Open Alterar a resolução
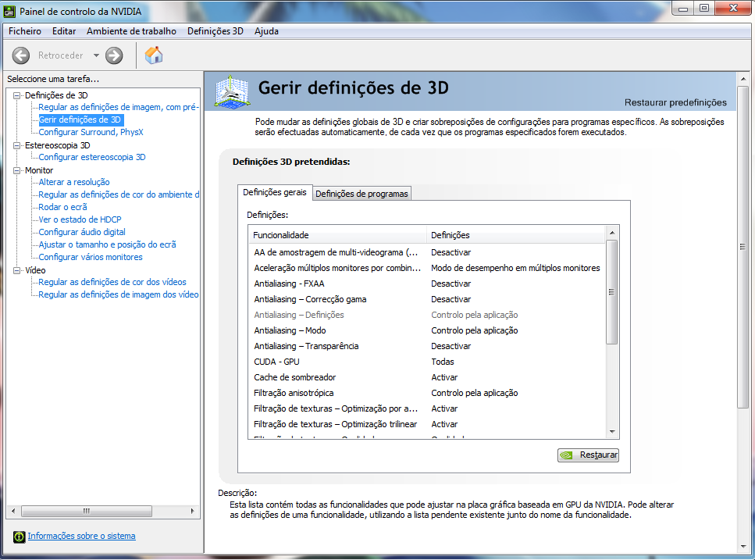This screenshot has width=755, height=560. click(74, 182)
